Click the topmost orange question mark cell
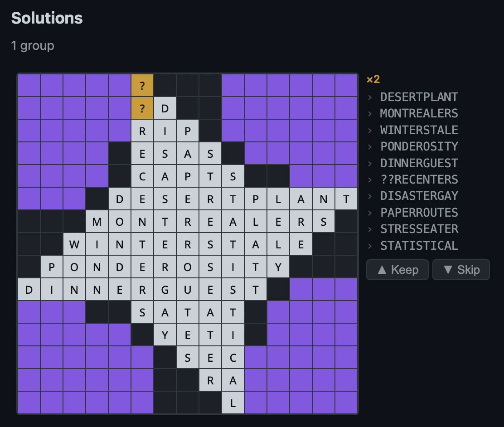This screenshot has width=504, height=427. click(142, 85)
